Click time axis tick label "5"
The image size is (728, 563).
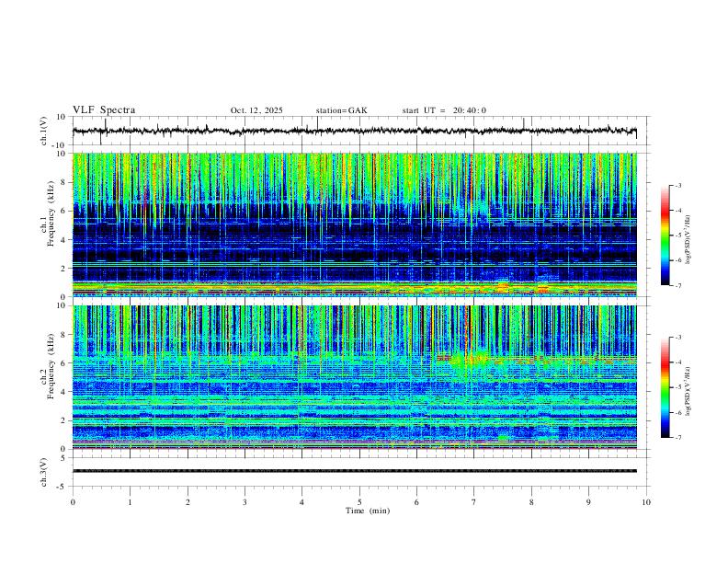pyautogui.click(x=359, y=502)
